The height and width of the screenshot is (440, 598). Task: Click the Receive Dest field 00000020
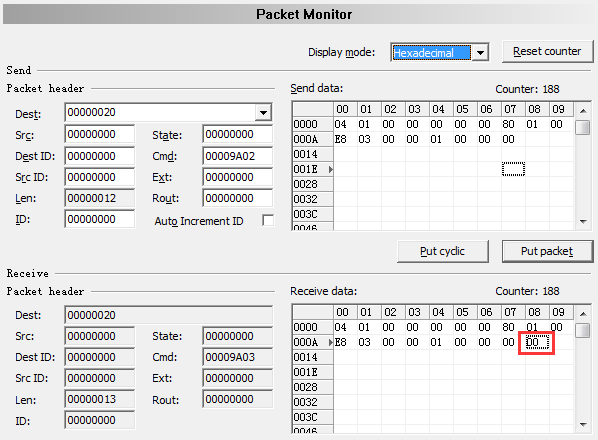tap(169, 315)
